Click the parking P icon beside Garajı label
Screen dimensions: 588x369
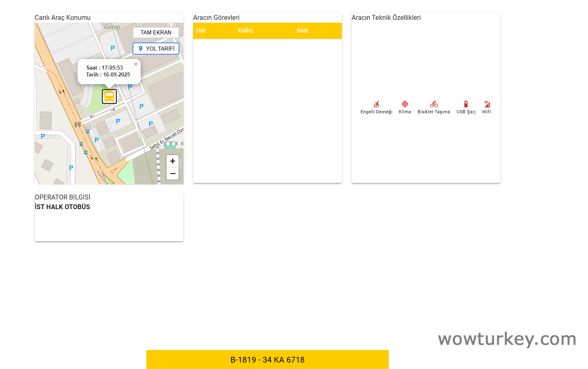click(x=113, y=48)
